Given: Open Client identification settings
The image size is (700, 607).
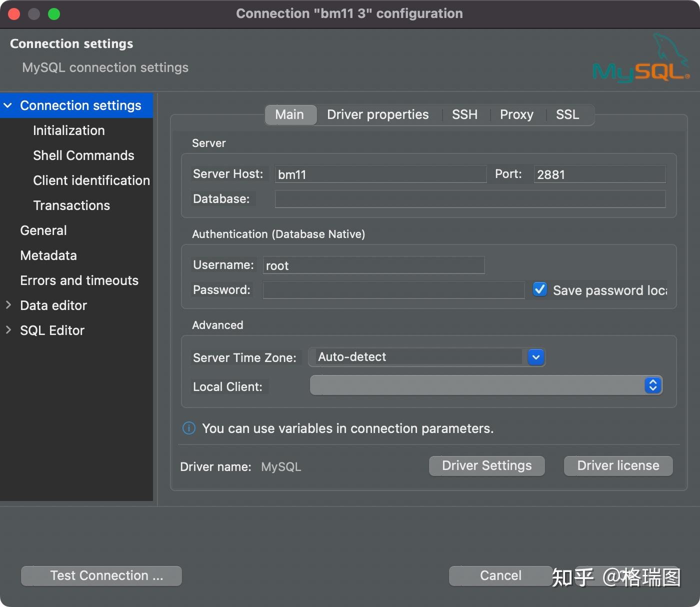Looking at the screenshot, I should point(76,180).
